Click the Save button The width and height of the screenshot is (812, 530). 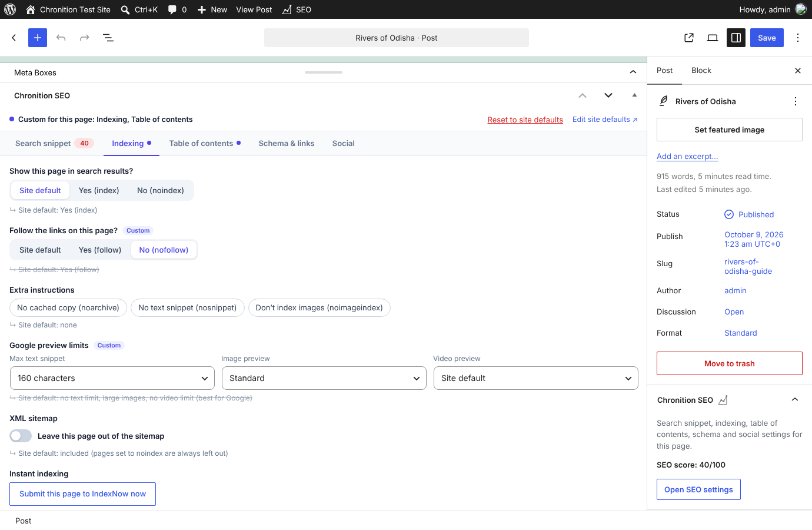point(767,38)
